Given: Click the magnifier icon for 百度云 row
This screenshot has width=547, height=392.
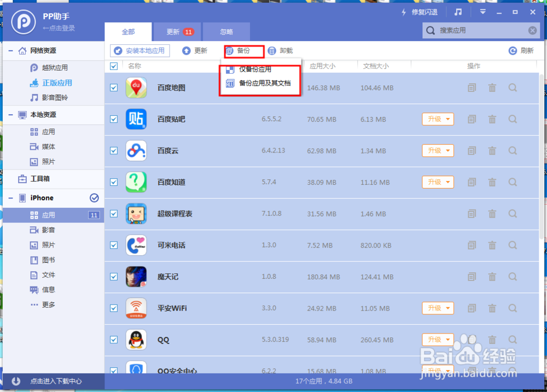Looking at the screenshot, I should click(x=513, y=151).
